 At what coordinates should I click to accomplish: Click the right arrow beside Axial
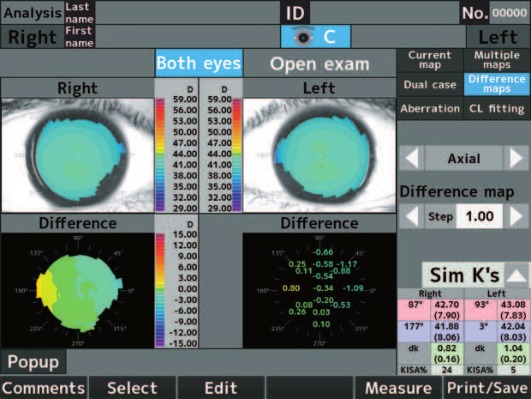click(516, 158)
